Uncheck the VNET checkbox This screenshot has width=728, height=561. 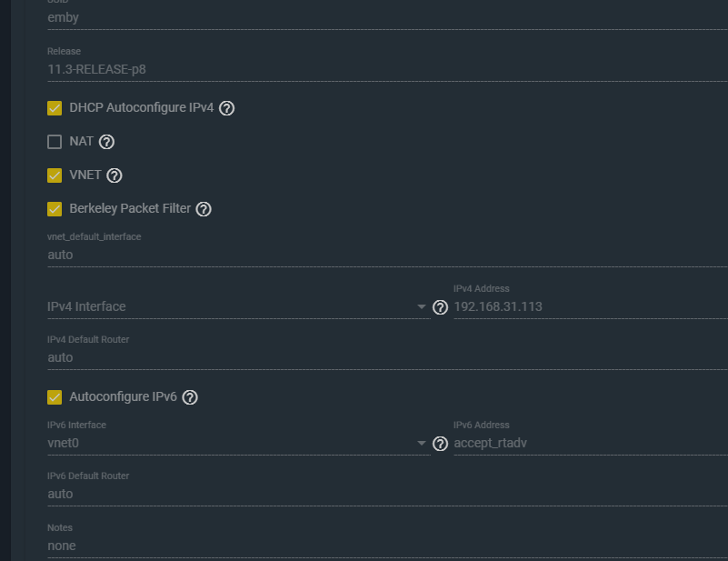pos(55,175)
